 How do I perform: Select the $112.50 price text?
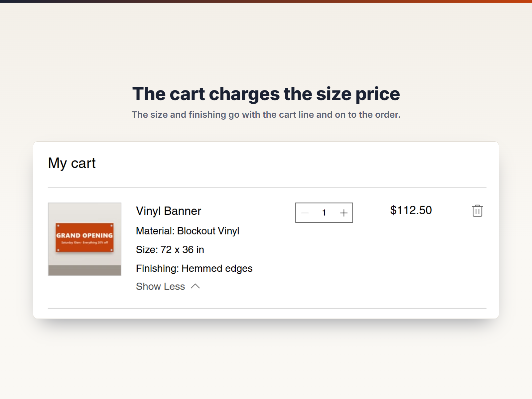[411, 210]
